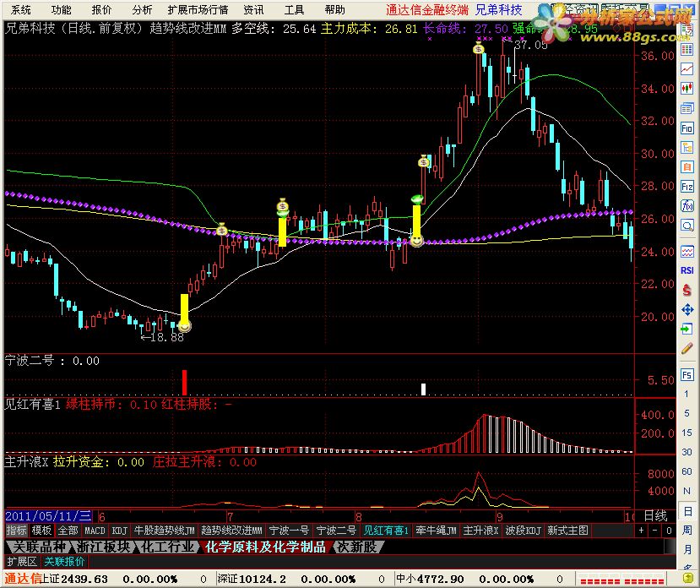The width and height of the screenshot is (700, 588).
Task: Select the N custom period button
Action: (x=686, y=491)
